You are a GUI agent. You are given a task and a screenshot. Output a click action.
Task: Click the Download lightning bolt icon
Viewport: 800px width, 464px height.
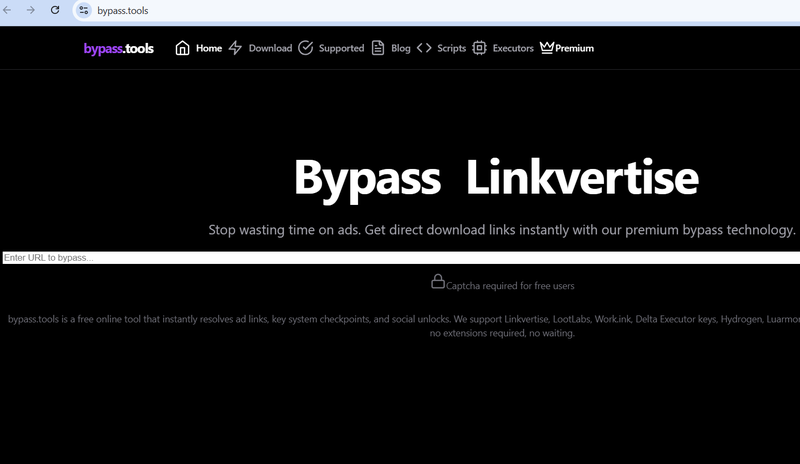click(x=235, y=48)
